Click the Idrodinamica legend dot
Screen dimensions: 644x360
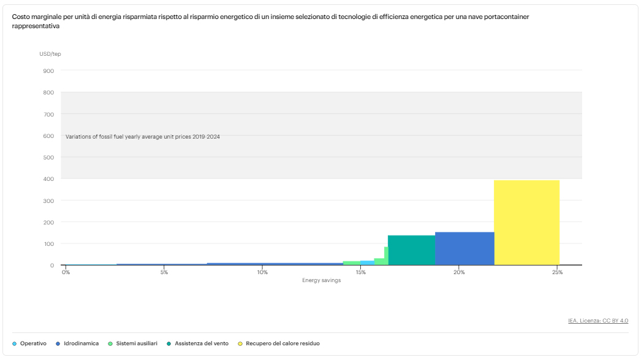tap(58, 343)
